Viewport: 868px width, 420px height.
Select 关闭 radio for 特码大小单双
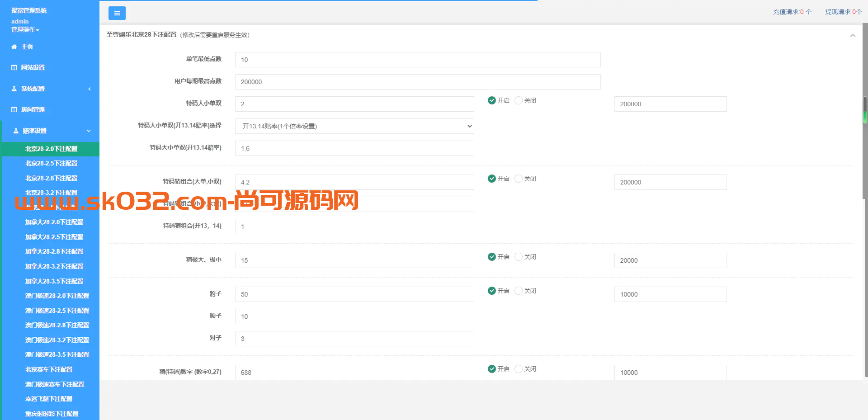(x=519, y=100)
